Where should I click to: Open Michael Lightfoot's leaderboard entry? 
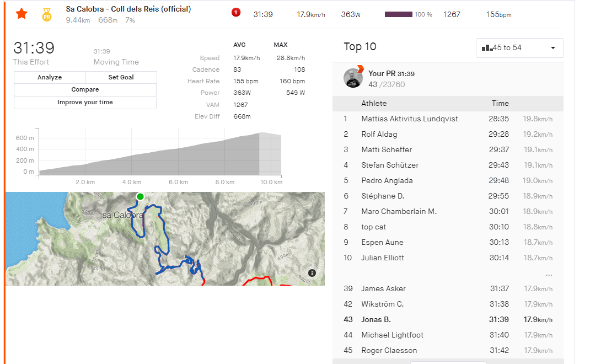(392, 335)
